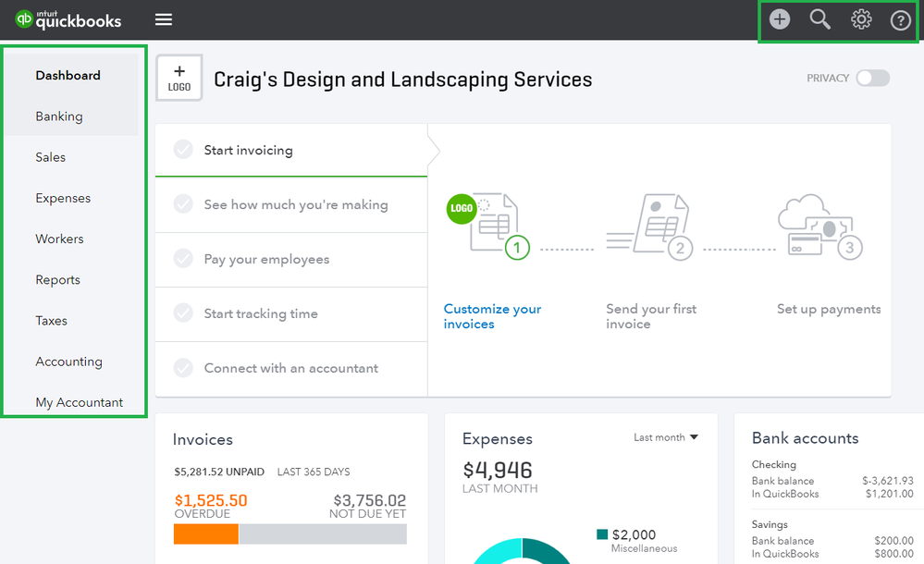Open Taxes in the navigation menu
The image size is (924, 564).
tap(51, 320)
